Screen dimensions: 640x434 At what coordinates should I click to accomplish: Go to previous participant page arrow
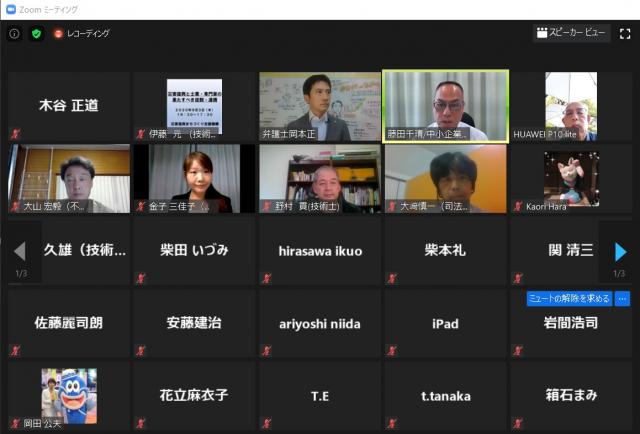[19, 251]
